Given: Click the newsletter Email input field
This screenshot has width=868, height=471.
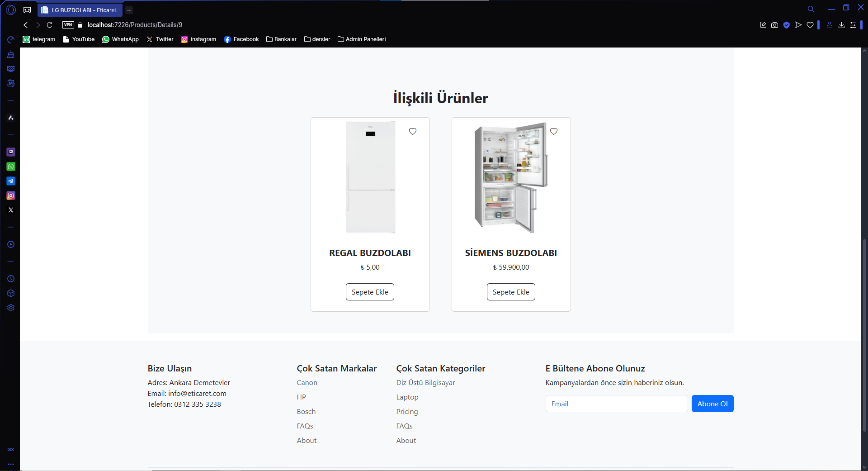Looking at the screenshot, I should click(x=616, y=404).
